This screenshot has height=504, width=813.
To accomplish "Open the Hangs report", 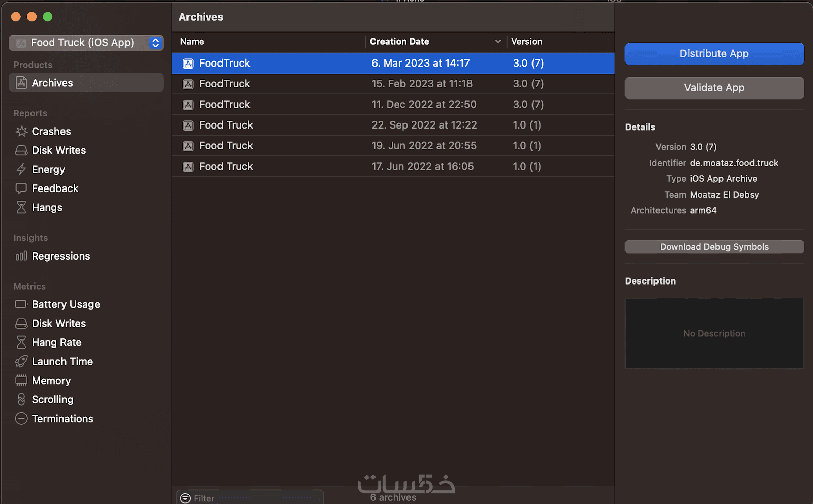I will [47, 207].
